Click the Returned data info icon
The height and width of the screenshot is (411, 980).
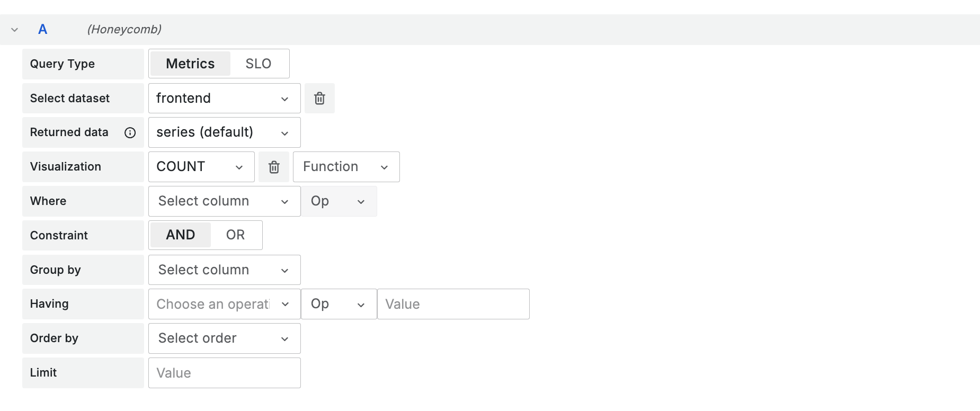[130, 132]
